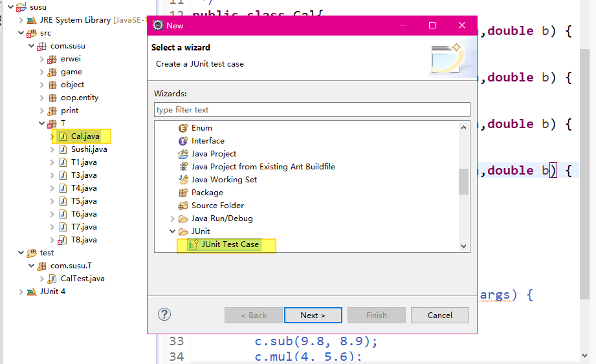Click the Source Folder wizard icon
Image resolution: width=596 pixels, height=364 pixels.
tap(183, 206)
